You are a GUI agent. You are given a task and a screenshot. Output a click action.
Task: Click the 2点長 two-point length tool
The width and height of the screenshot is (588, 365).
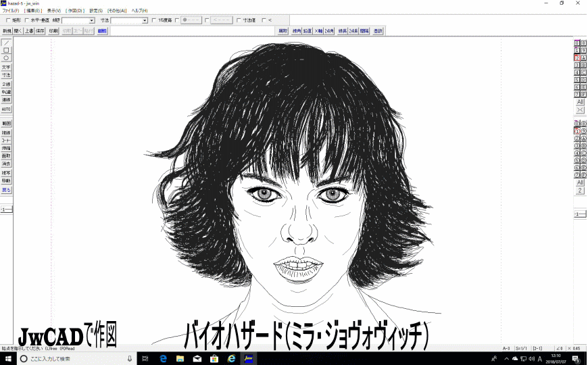[353, 31]
